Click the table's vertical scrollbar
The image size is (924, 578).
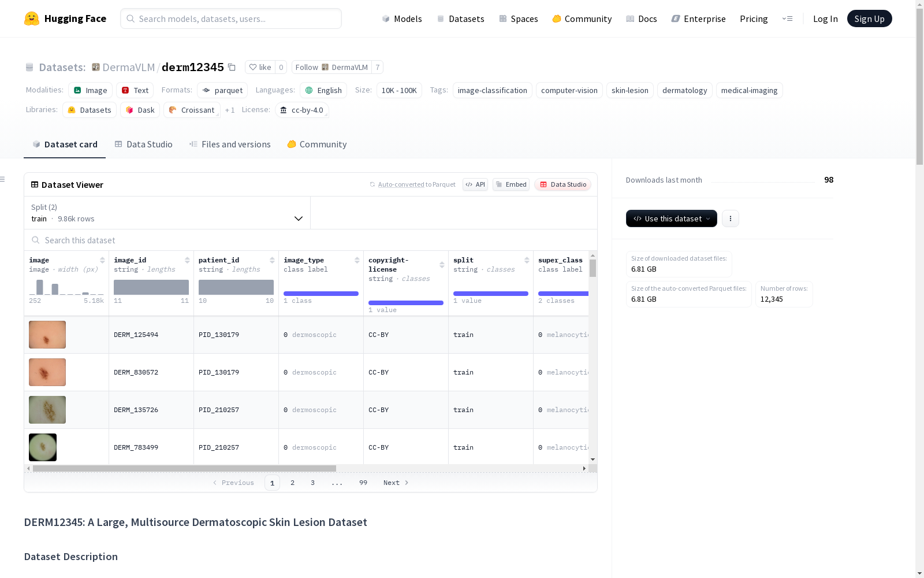[x=593, y=268]
